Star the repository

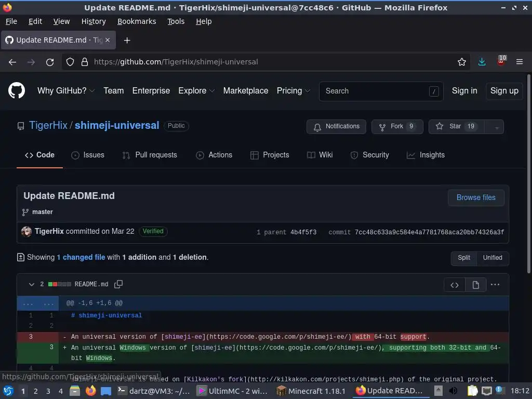point(456,127)
